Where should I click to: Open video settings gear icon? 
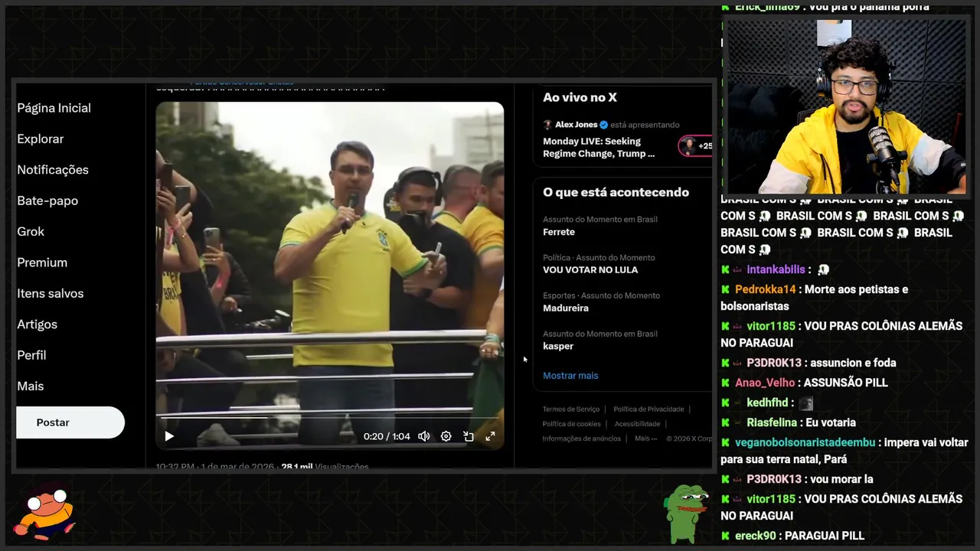(446, 436)
